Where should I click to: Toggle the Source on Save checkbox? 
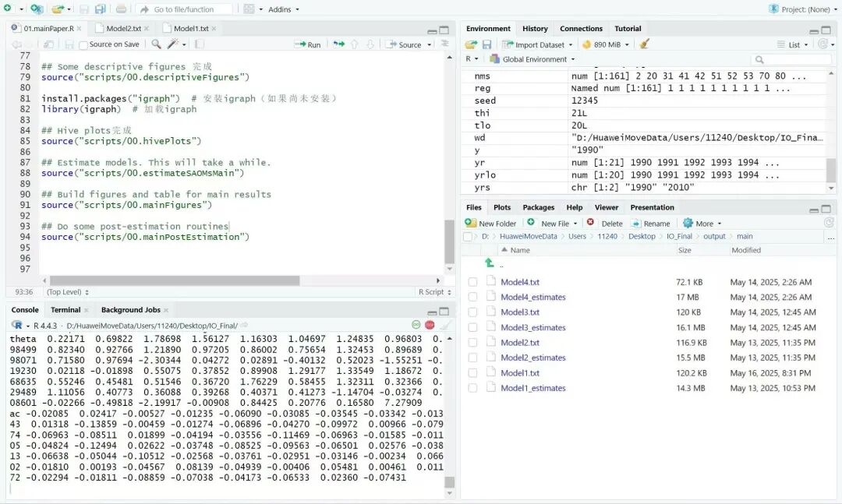[x=83, y=45]
